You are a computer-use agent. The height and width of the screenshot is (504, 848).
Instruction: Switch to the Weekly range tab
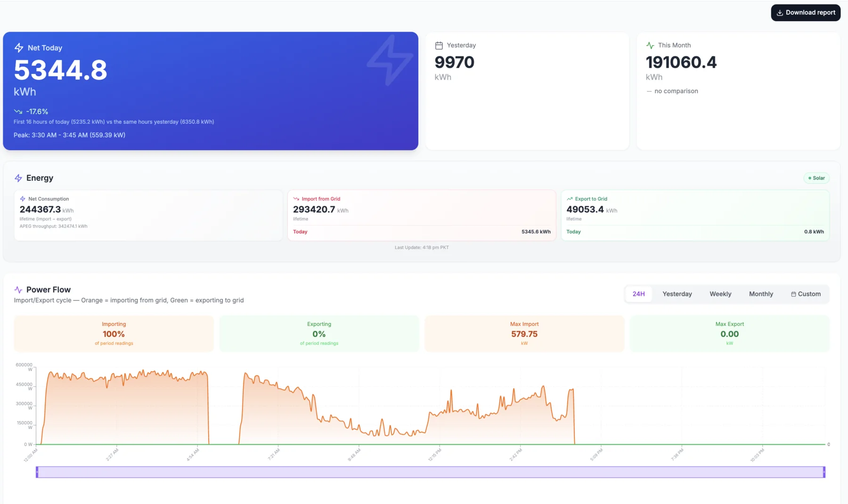click(720, 294)
